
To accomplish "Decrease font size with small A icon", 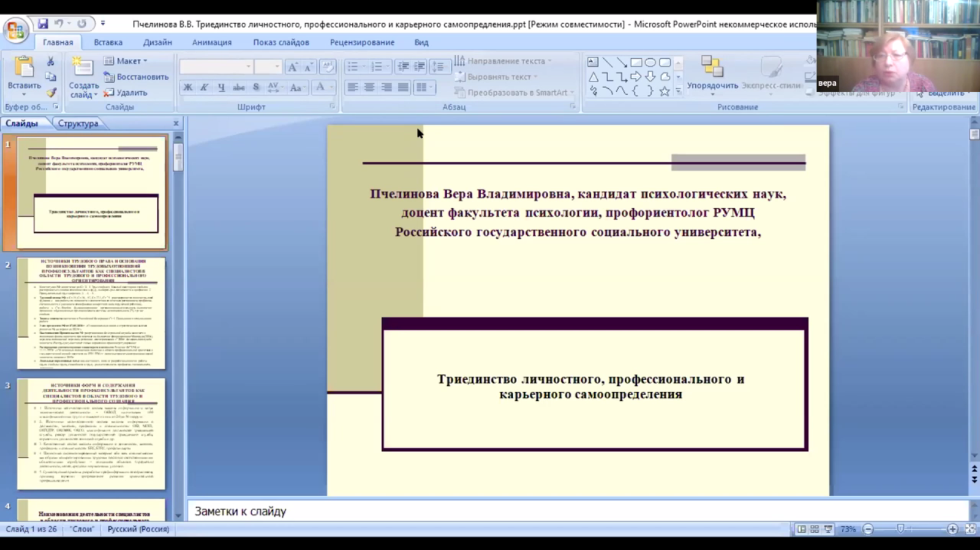I will (308, 67).
